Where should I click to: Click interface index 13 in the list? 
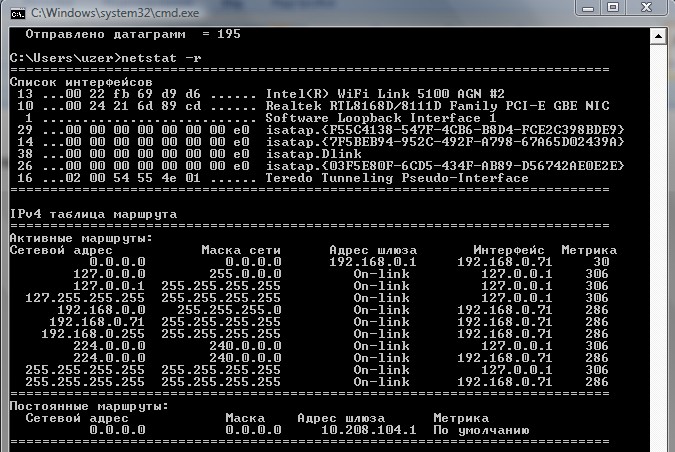click(25, 94)
